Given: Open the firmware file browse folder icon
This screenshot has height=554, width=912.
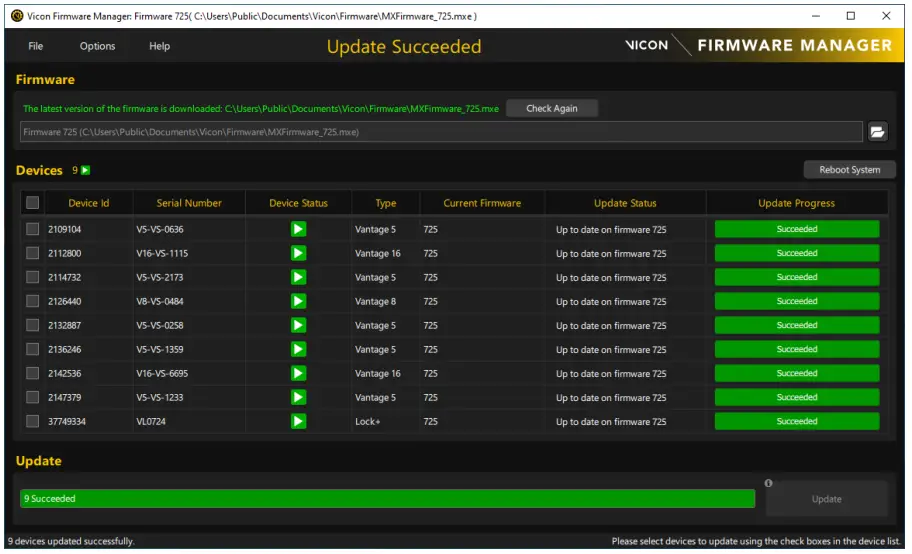Looking at the screenshot, I should coord(877,132).
